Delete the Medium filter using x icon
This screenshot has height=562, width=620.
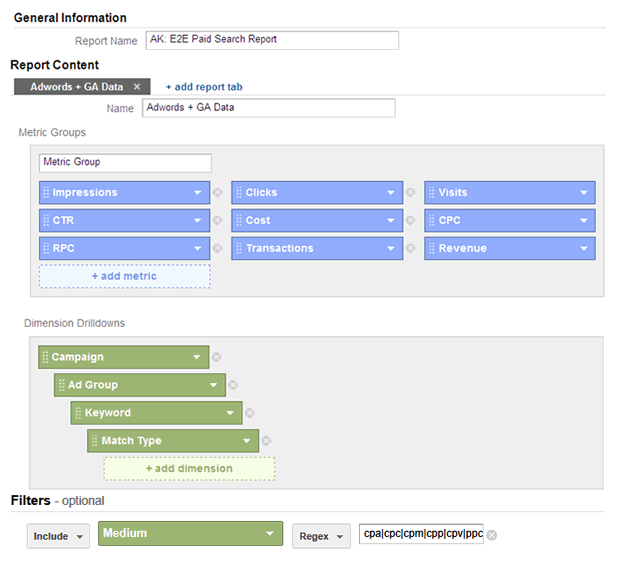pyautogui.click(x=492, y=535)
